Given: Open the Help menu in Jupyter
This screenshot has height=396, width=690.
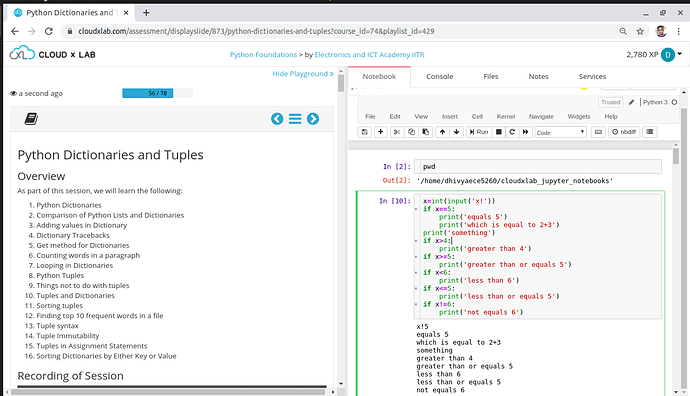Looking at the screenshot, I should 611,117.
